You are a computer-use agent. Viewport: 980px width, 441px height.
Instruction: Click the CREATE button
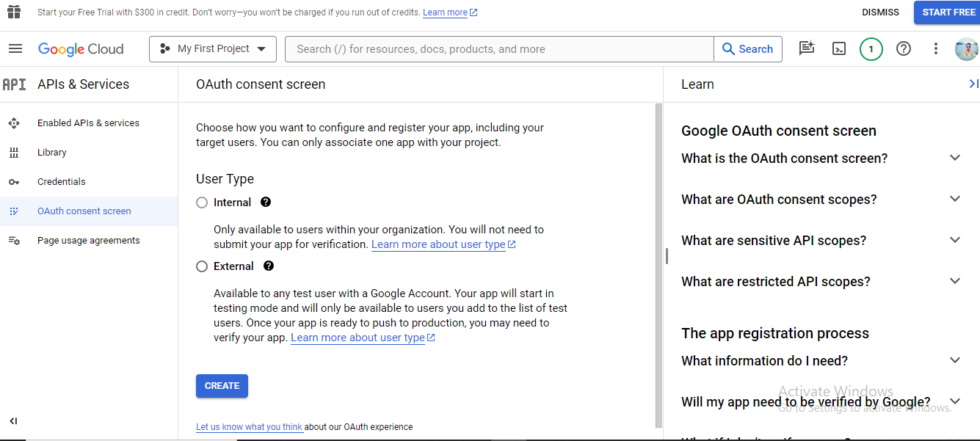pos(222,386)
